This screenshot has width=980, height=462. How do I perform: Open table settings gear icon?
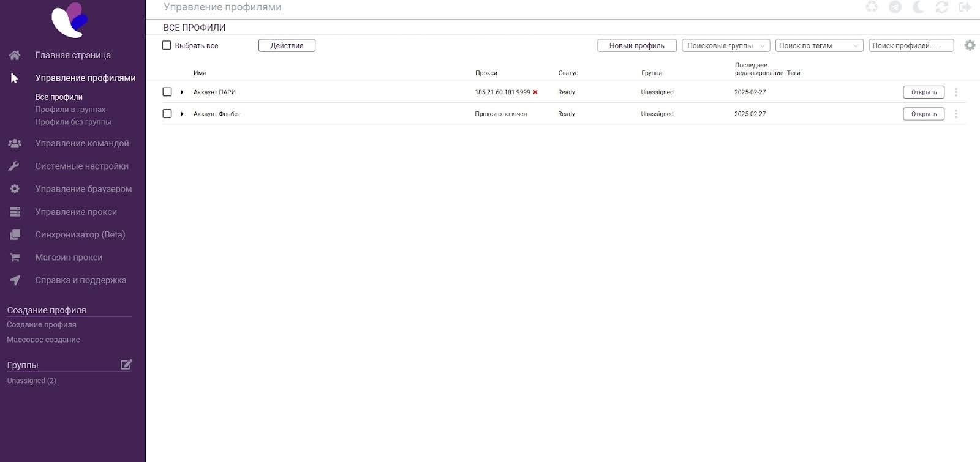click(970, 45)
